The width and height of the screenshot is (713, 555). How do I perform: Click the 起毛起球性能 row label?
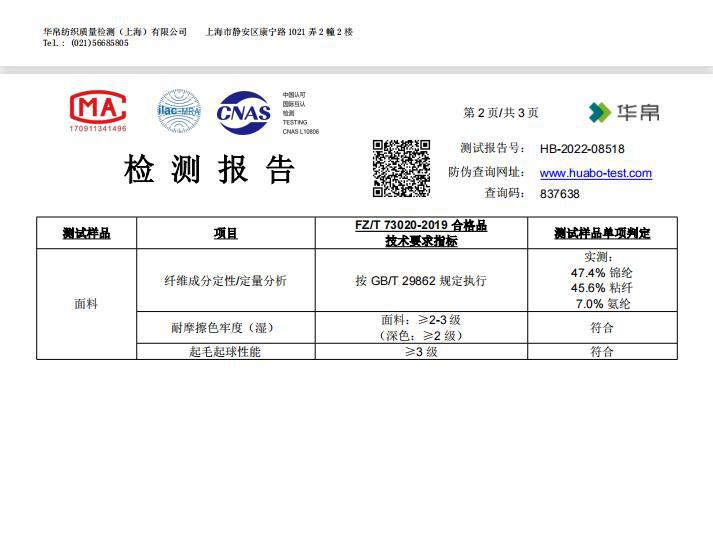[225, 351]
